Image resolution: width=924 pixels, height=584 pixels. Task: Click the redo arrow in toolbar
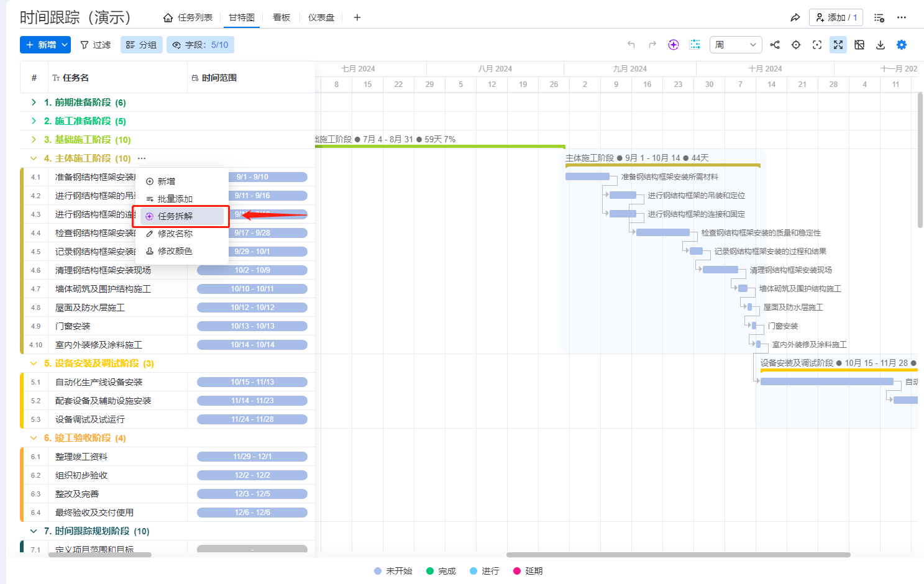click(652, 45)
